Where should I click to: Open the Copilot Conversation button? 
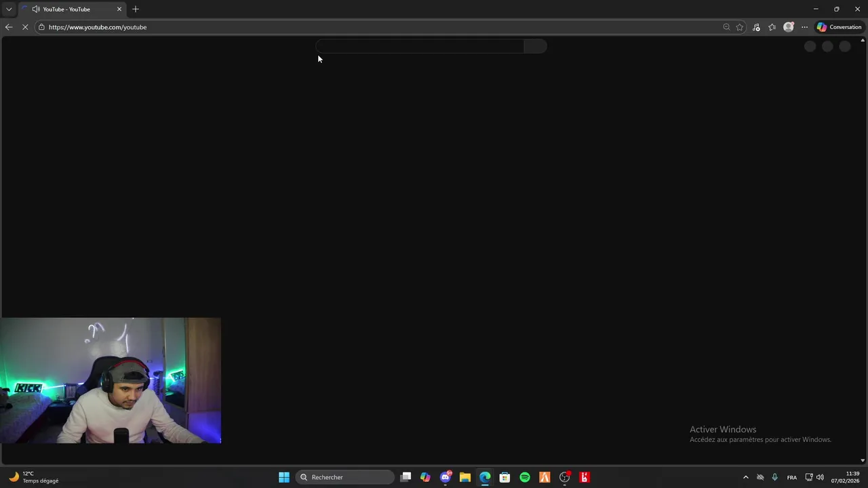click(839, 27)
